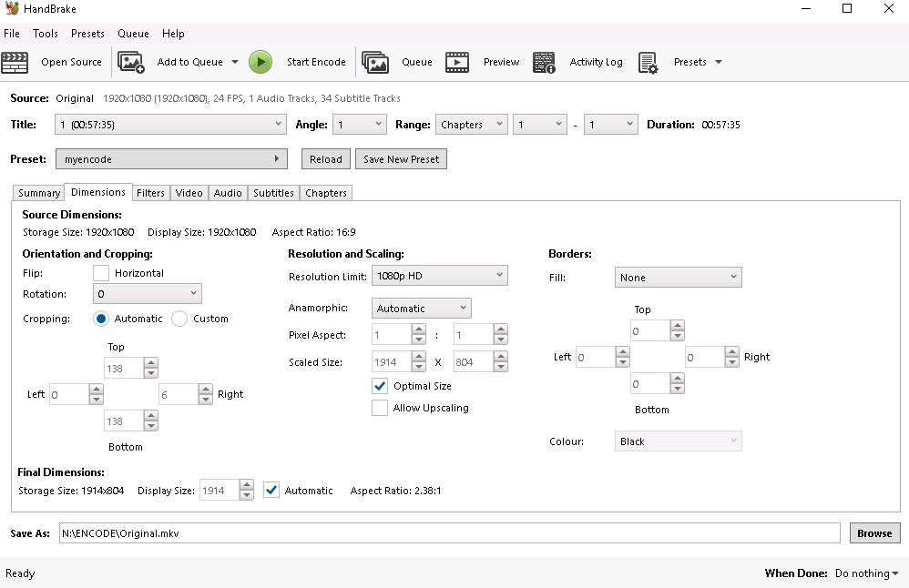Open the Borders Fill dropdown
The image size is (909, 588).
coord(679,278)
